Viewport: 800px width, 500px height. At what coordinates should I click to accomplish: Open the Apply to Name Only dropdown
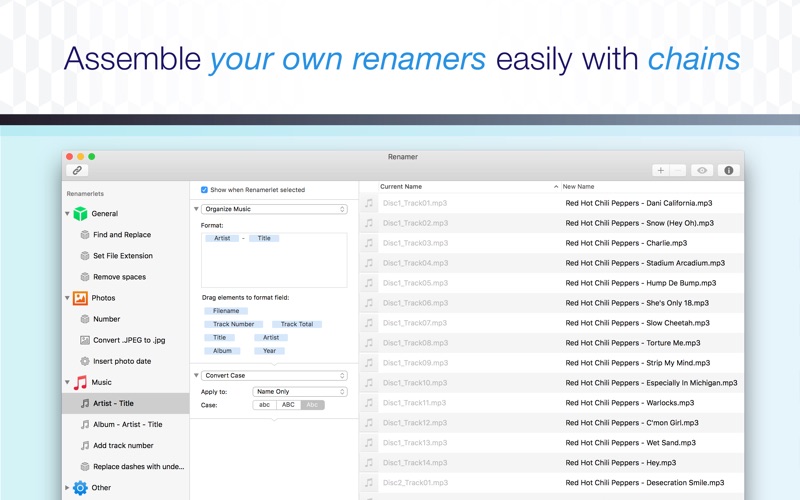[x=299, y=391]
